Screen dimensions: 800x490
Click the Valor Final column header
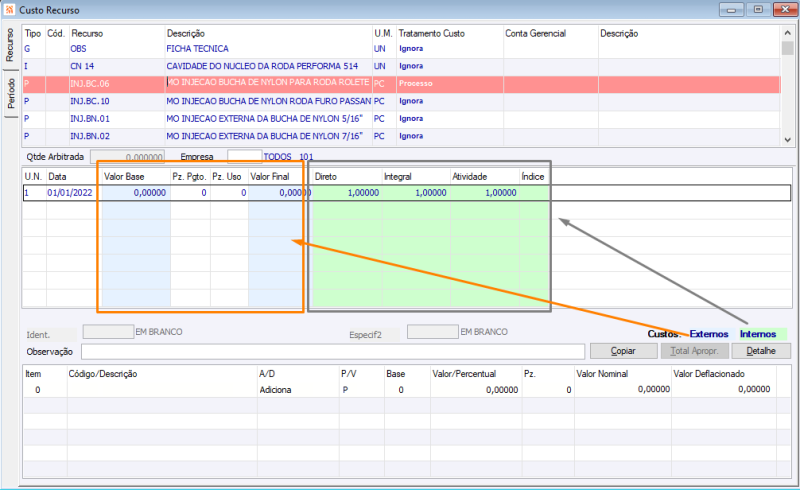(270, 177)
